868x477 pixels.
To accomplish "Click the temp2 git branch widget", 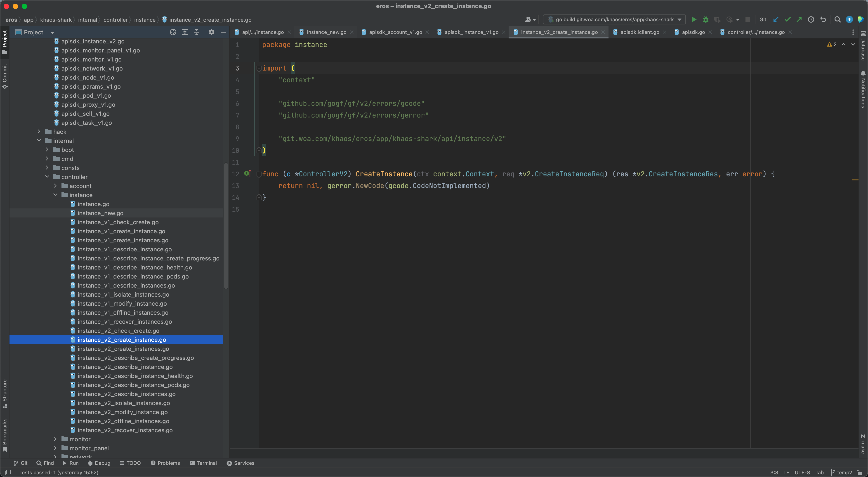I will tap(841, 472).
